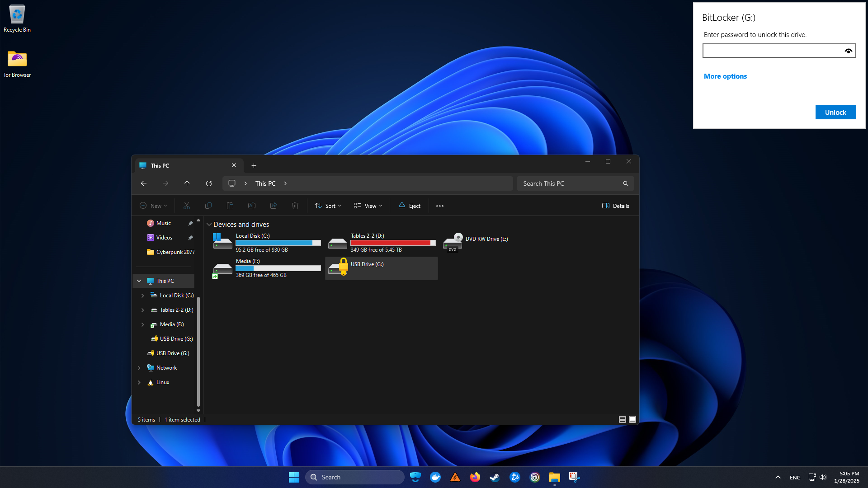Click the Share icon in toolbar

pos(274,206)
